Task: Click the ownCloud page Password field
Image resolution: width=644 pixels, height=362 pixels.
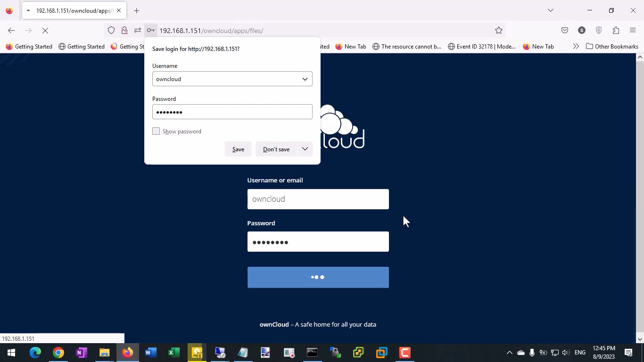Action: (x=318, y=241)
